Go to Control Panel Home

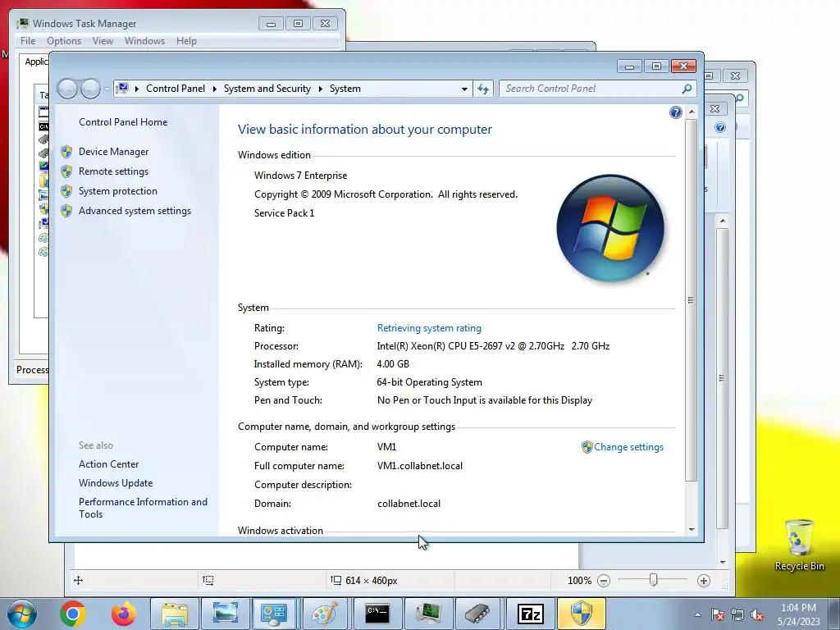[123, 122]
